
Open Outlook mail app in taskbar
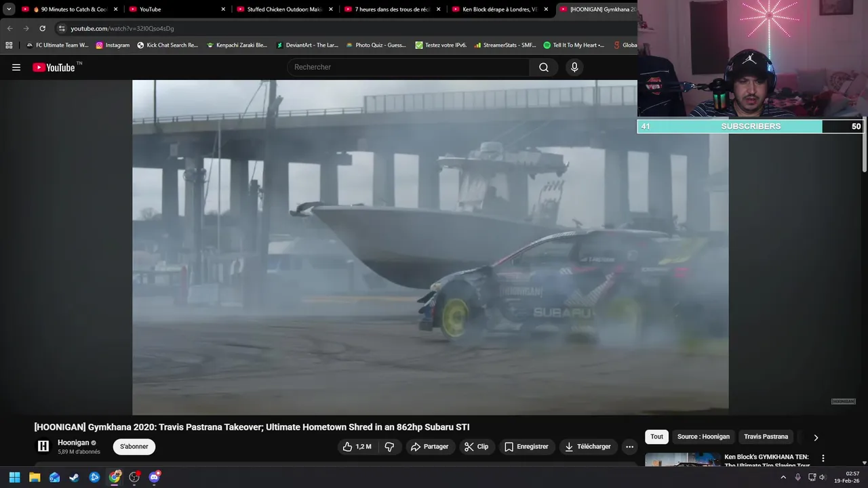tap(54, 477)
